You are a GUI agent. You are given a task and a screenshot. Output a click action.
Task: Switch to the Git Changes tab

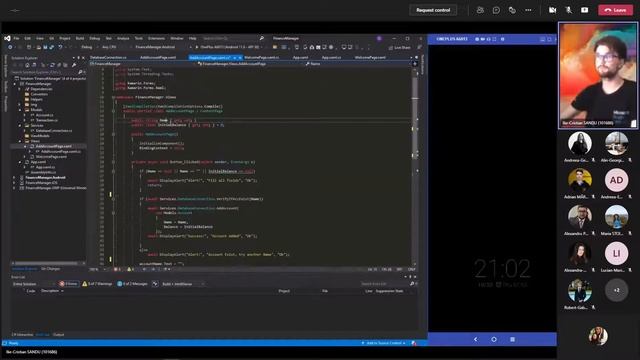51,269
